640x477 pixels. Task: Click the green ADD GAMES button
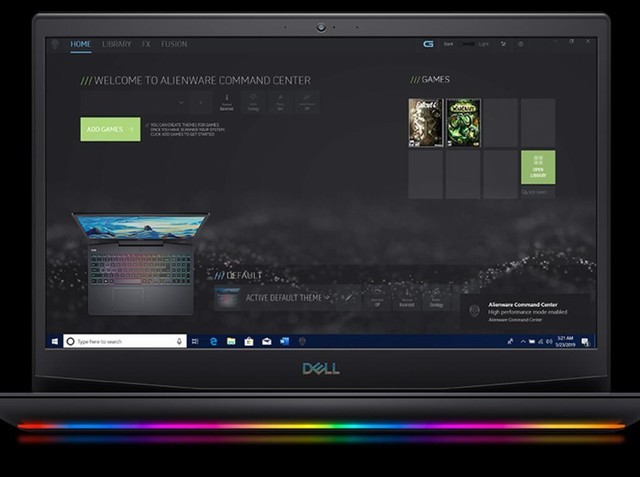point(110,129)
